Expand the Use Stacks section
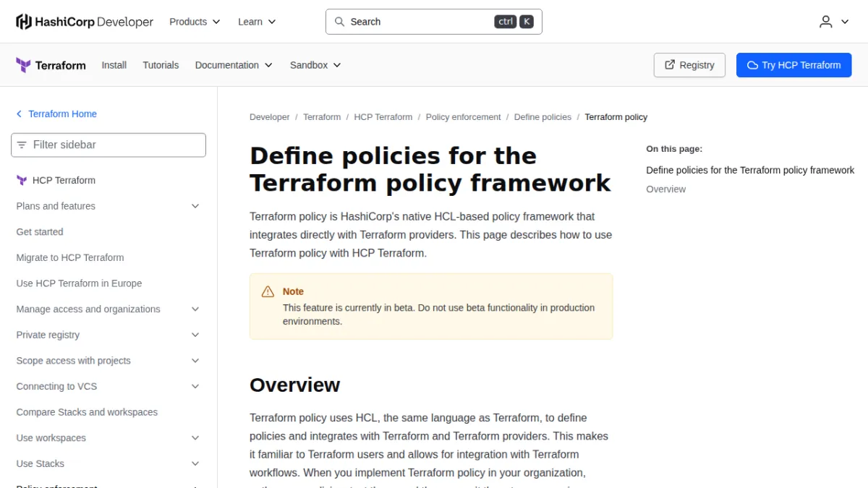This screenshot has width=868, height=488. [195, 463]
